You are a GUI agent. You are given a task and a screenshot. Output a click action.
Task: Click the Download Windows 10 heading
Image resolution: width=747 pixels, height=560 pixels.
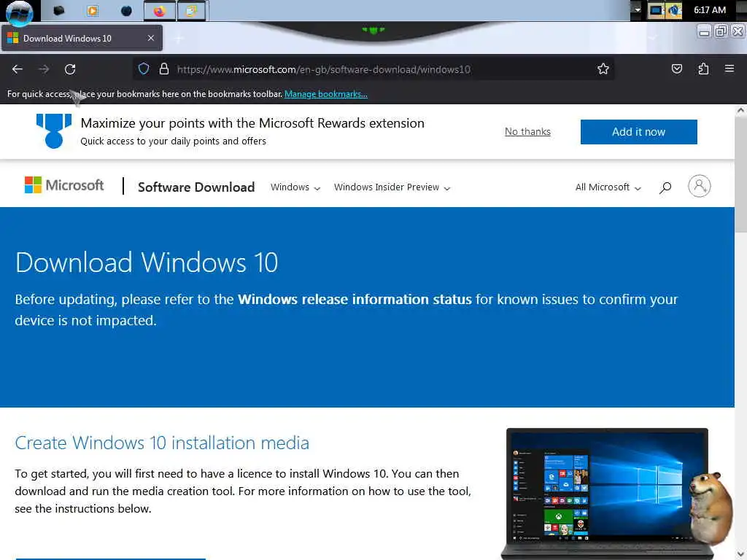tap(146, 262)
